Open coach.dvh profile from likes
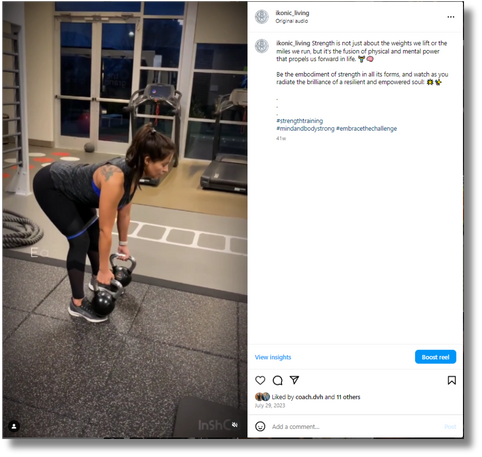This screenshot has height=457, width=482. pos(309,397)
